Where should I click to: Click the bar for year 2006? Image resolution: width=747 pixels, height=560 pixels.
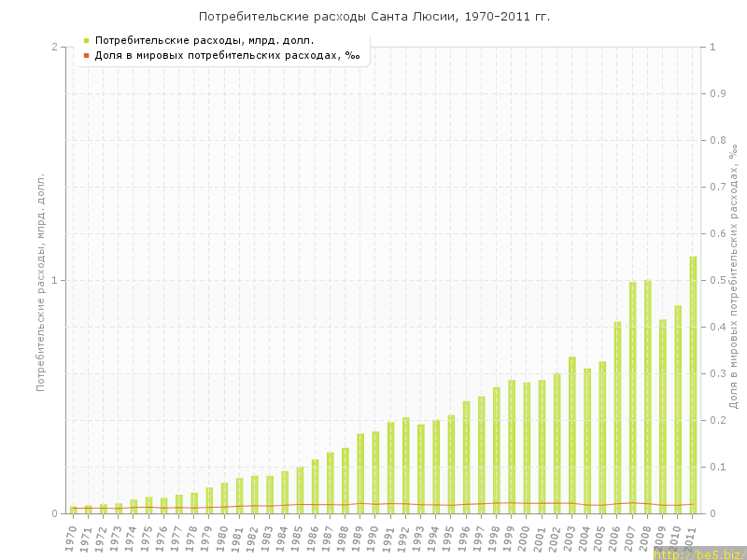(x=617, y=417)
